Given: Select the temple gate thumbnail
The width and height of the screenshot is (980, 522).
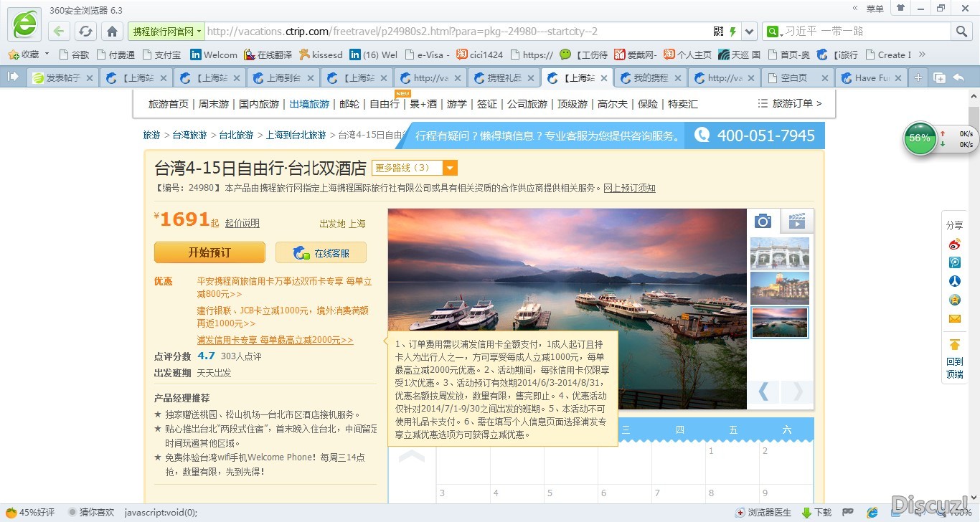Looking at the screenshot, I should pos(779,254).
